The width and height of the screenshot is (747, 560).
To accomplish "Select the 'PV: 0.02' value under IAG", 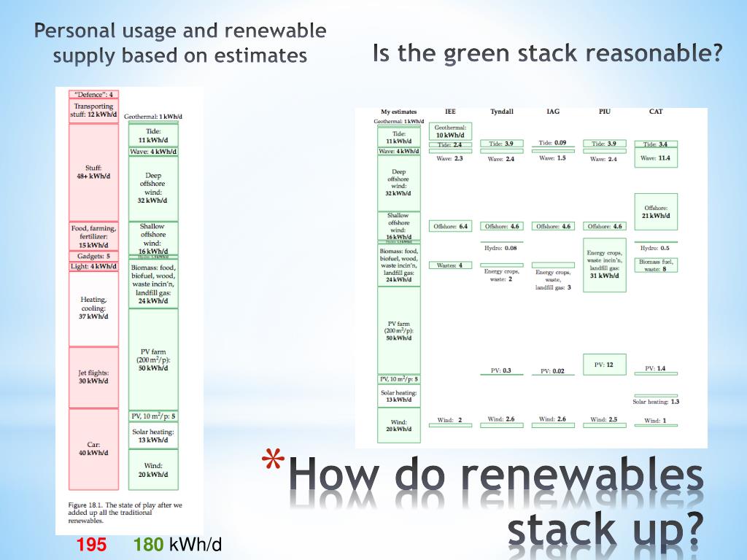I will pos(553,371).
